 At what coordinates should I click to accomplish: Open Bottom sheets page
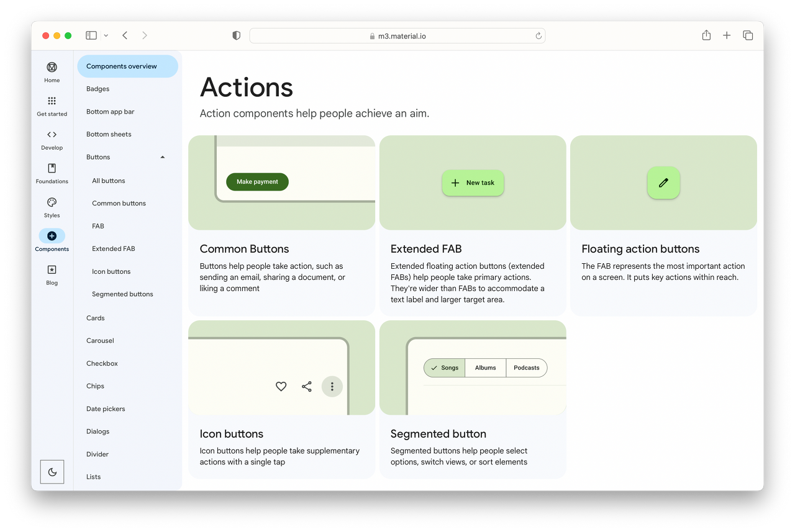click(x=109, y=134)
